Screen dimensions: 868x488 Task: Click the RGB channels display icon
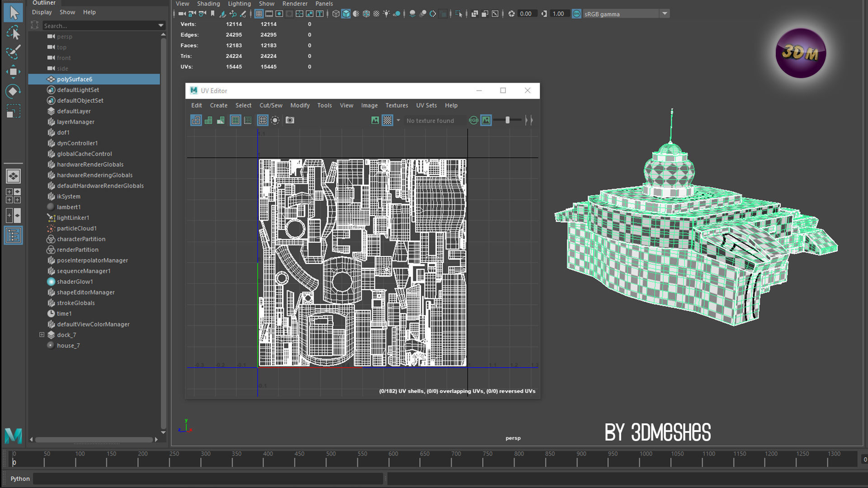[x=473, y=120]
